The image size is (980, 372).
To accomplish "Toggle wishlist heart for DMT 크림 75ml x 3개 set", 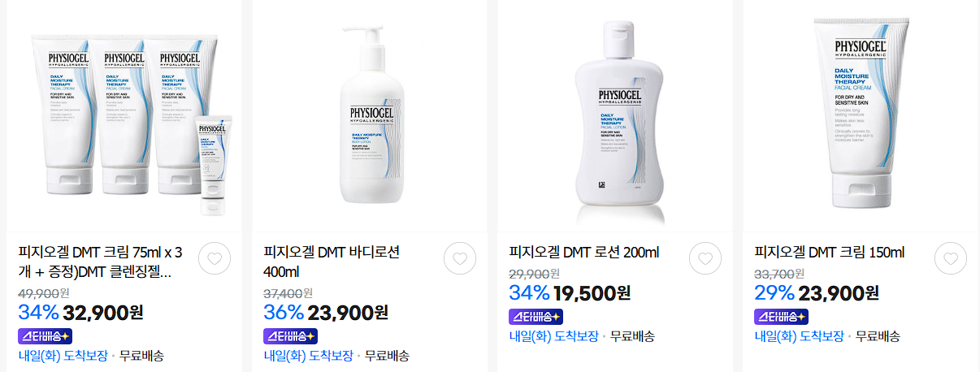I will tap(215, 258).
